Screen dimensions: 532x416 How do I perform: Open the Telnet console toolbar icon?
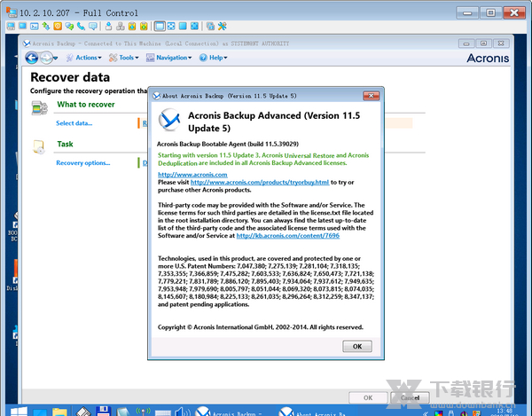click(x=35, y=26)
